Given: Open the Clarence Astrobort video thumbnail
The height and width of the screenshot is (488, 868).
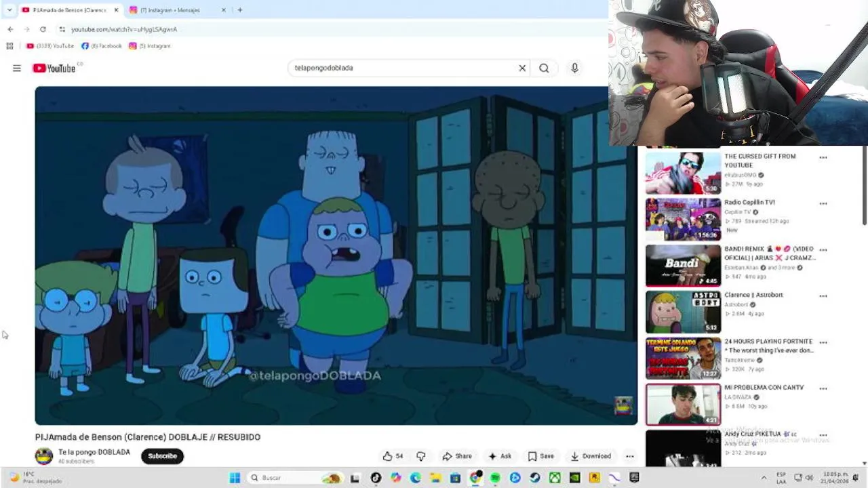Looking at the screenshot, I should point(683,312).
